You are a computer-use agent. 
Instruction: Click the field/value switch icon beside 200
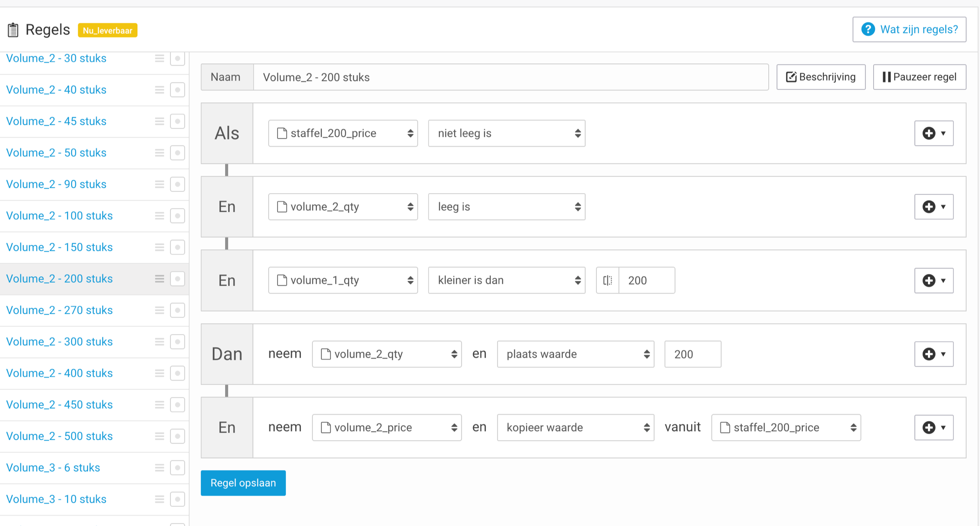[x=608, y=280]
